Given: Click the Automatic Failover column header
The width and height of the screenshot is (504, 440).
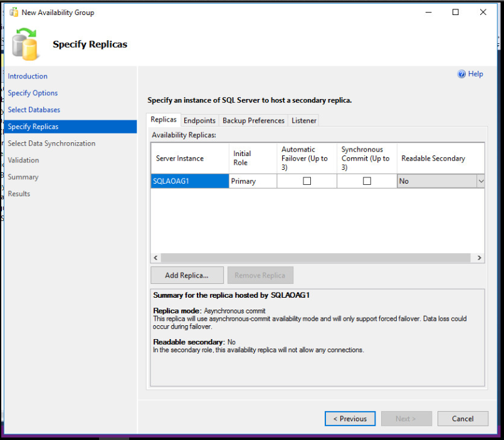Looking at the screenshot, I should pos(307,158).
